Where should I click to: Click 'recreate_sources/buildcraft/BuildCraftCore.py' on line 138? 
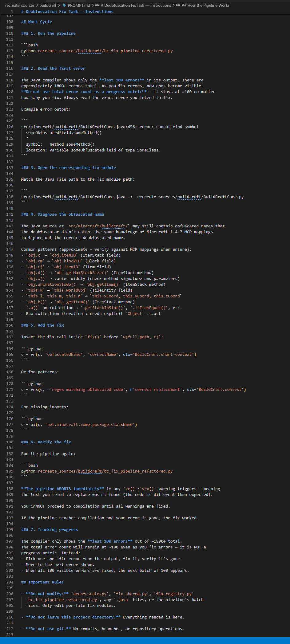click(x=190, y=197)
